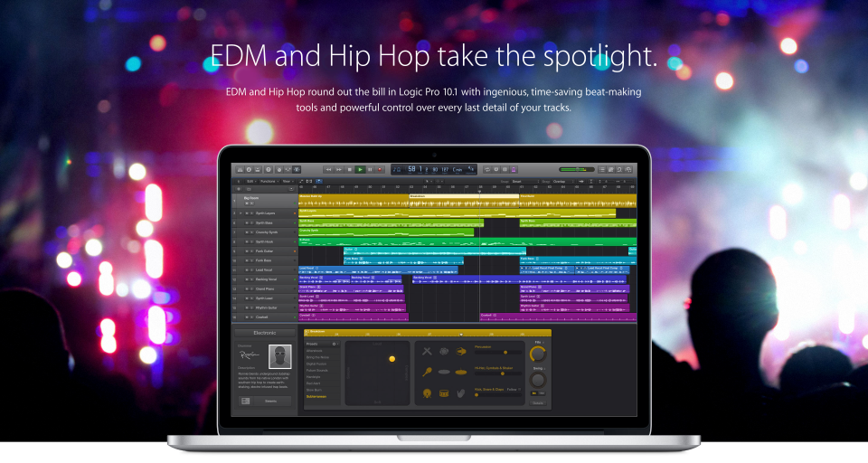Viewport: 868px width, 463px height.
Task: Mute the Lead Vocal track
Action: click(x=247, y=269)
